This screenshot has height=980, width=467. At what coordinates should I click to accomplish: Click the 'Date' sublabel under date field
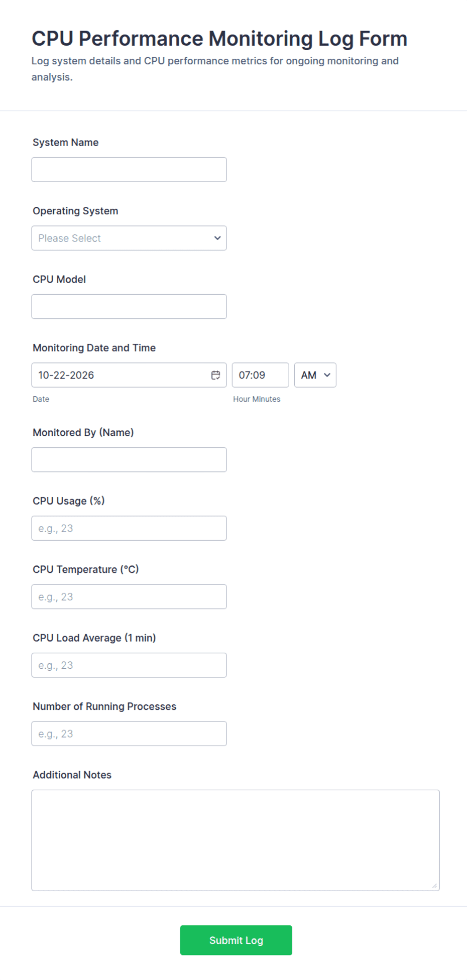click(41, 399)
